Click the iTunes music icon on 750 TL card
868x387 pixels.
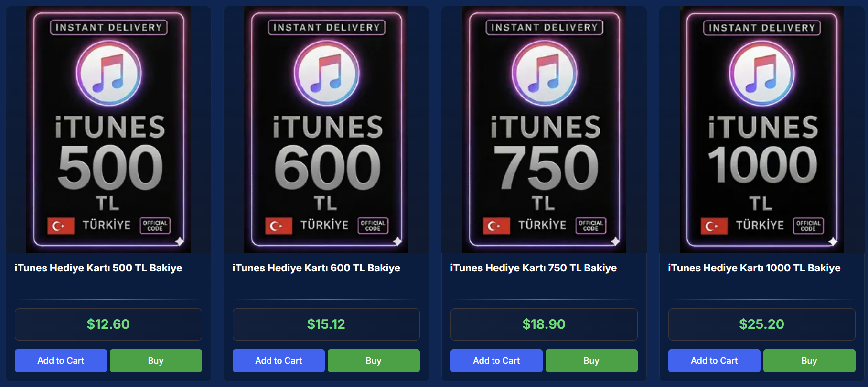click(x=545, y=74)
